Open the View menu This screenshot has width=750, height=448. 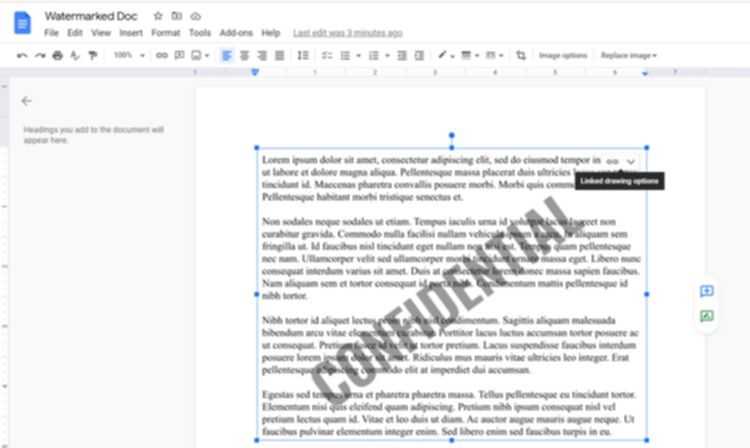click(x=101, y=33)
